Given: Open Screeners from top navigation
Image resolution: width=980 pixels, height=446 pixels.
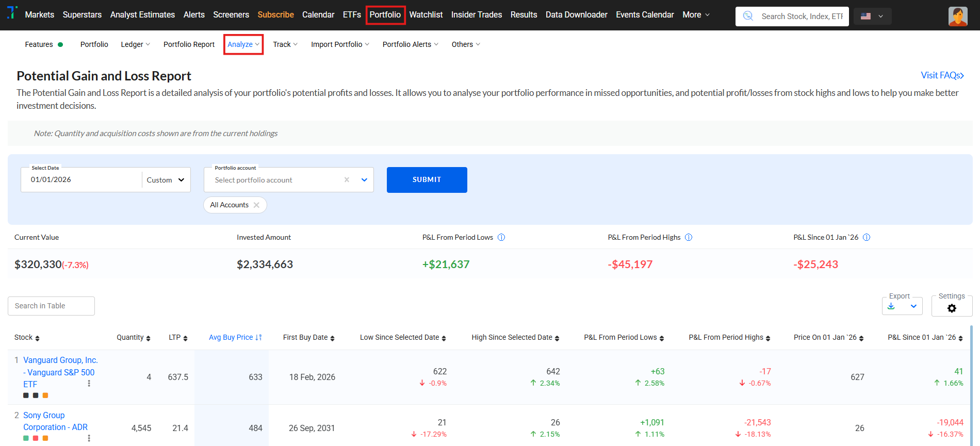Looking at the screenshot, I should coord(231,15).
